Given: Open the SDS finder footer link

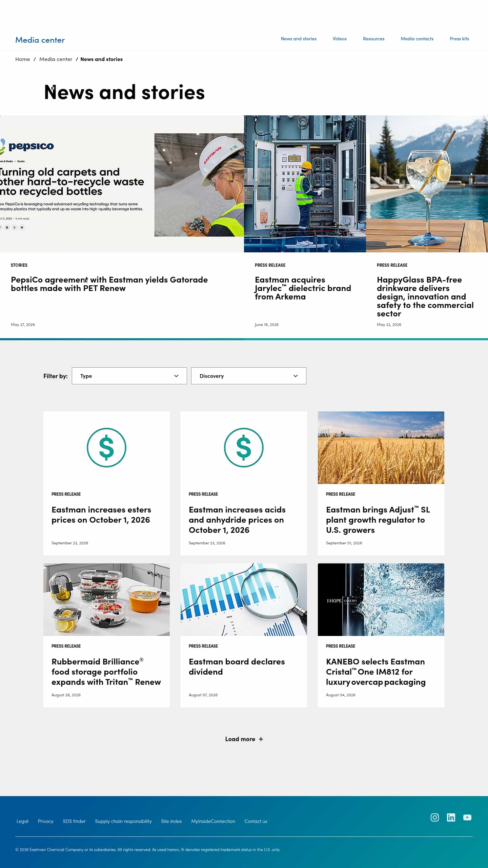Looking at the screenshot, I should [x=74, y=821].
